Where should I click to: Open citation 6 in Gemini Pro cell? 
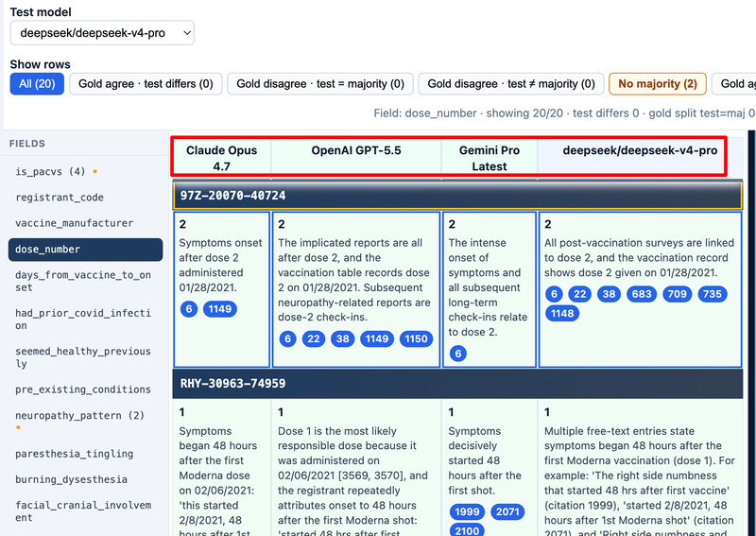(458, 354)
